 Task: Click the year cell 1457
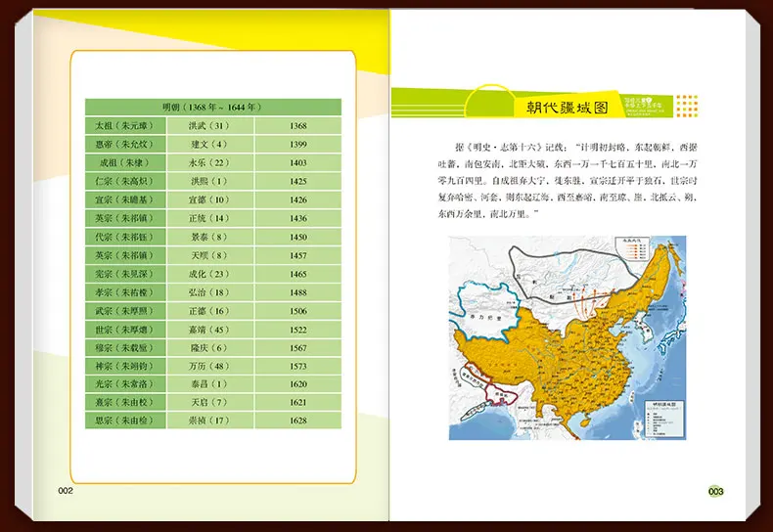tap(297, 255)
